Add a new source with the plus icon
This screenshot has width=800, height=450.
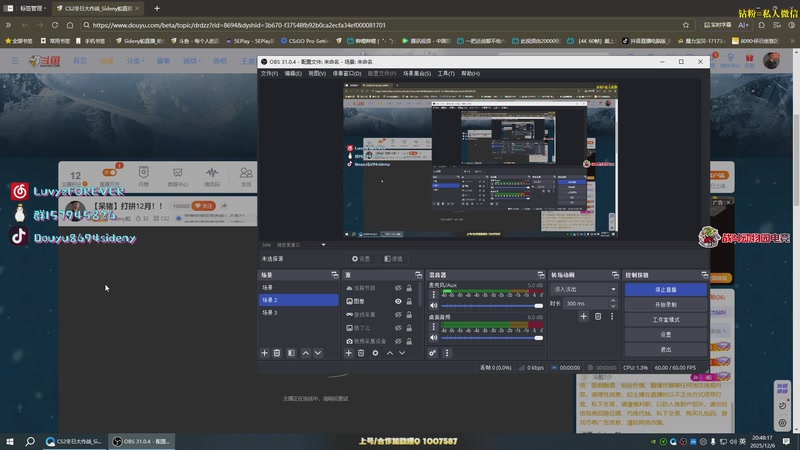(x=348, y=353)
